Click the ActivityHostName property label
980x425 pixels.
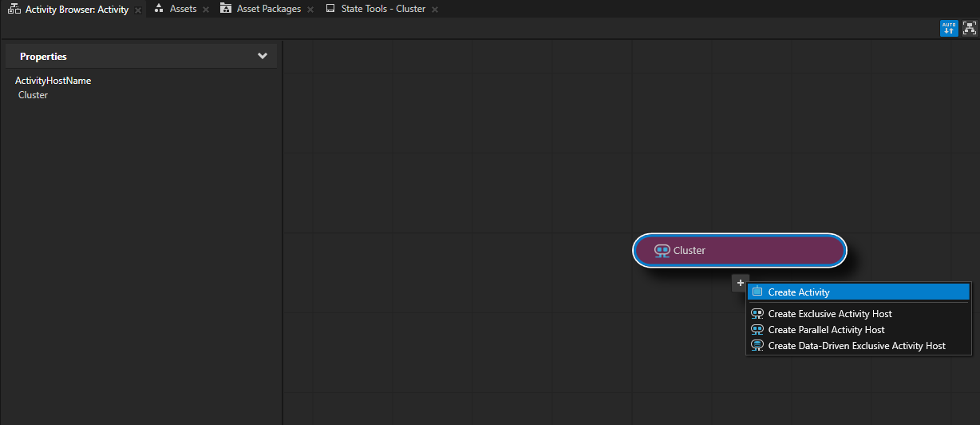click(53, 81)
